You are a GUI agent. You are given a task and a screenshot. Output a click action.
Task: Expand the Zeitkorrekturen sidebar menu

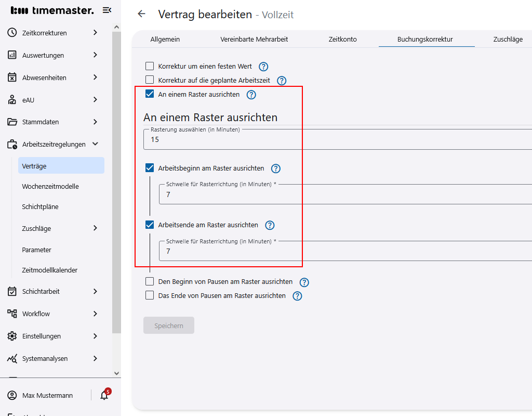[95, 33]
